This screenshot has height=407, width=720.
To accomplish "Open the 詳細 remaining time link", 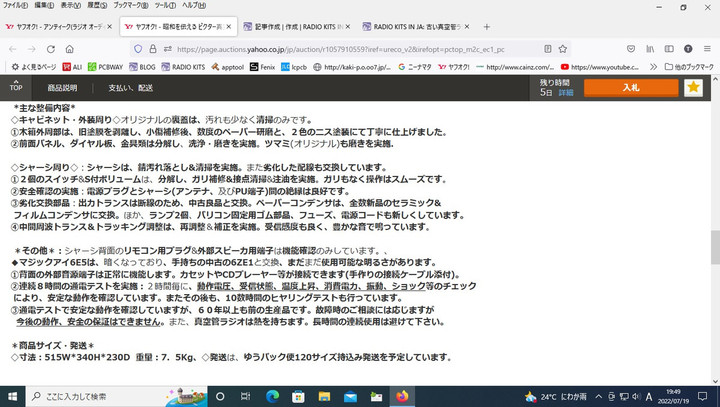I will coord(565,92).
